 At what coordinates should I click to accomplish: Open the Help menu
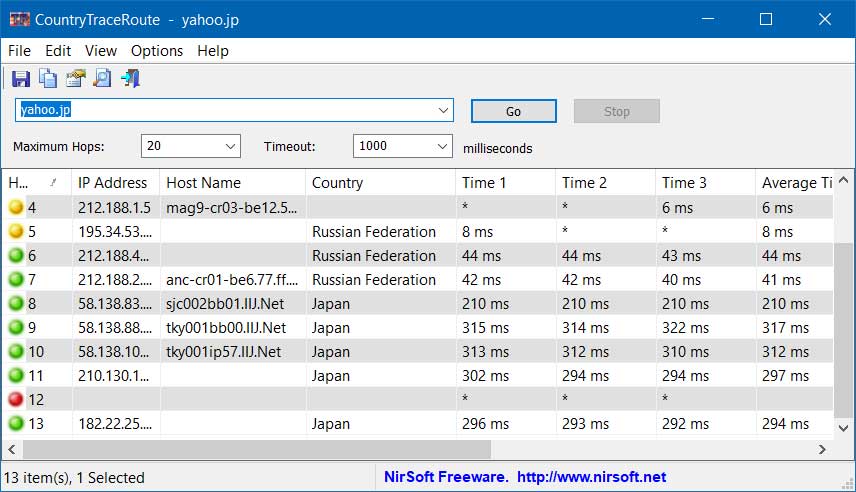213,51
